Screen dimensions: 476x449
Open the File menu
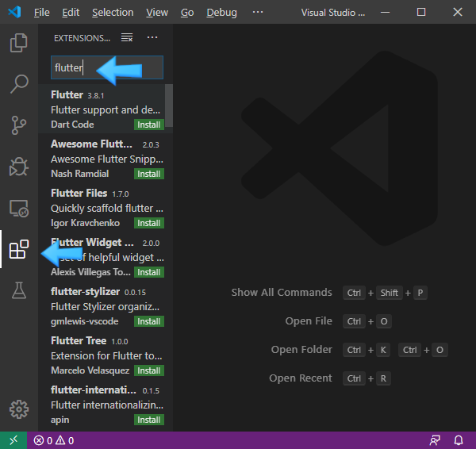[41, 13]
